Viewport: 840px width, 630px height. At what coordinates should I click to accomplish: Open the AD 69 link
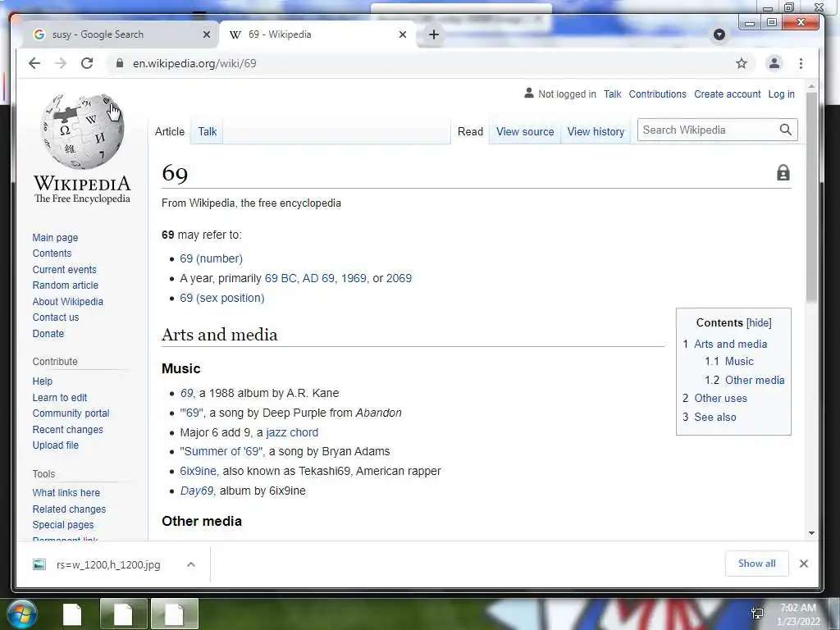click(318, 278)
